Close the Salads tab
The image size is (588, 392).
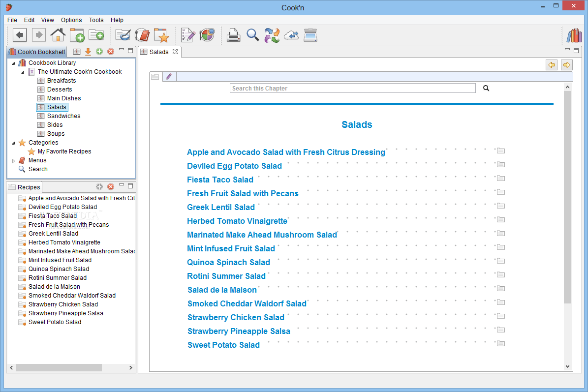pyautogui.click(x=175, y=52)
